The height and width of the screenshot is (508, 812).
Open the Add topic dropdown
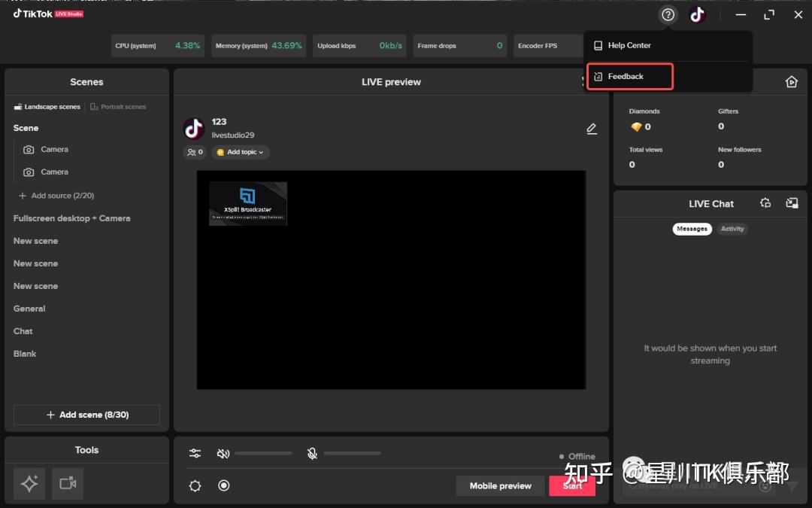(x=241, y=152)
